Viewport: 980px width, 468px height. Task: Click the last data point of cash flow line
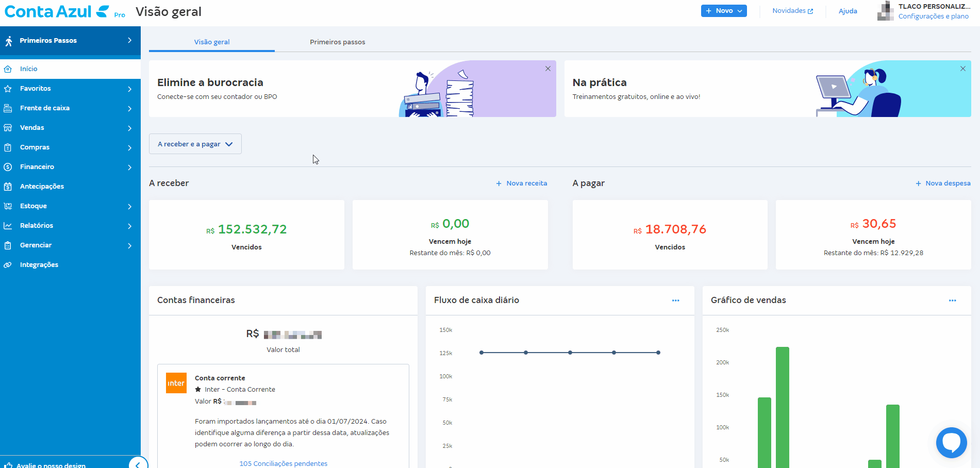point(658,353)
